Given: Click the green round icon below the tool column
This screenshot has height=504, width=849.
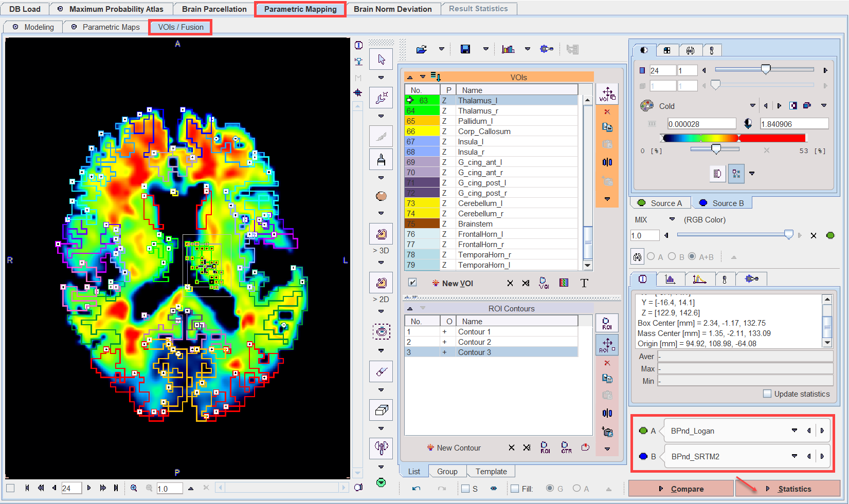Looking at the screenshot, I should [381, 482].
